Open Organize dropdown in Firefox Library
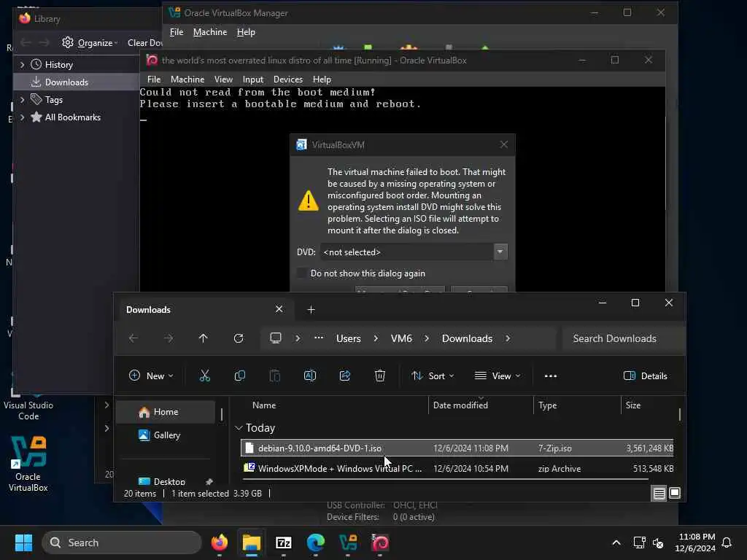 (90, 42)
